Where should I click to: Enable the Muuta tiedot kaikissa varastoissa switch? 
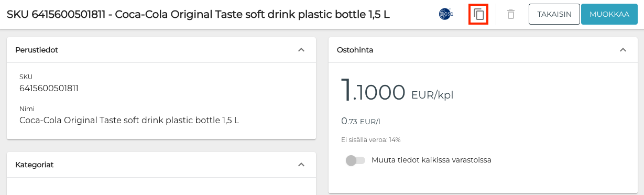[355, 160]
